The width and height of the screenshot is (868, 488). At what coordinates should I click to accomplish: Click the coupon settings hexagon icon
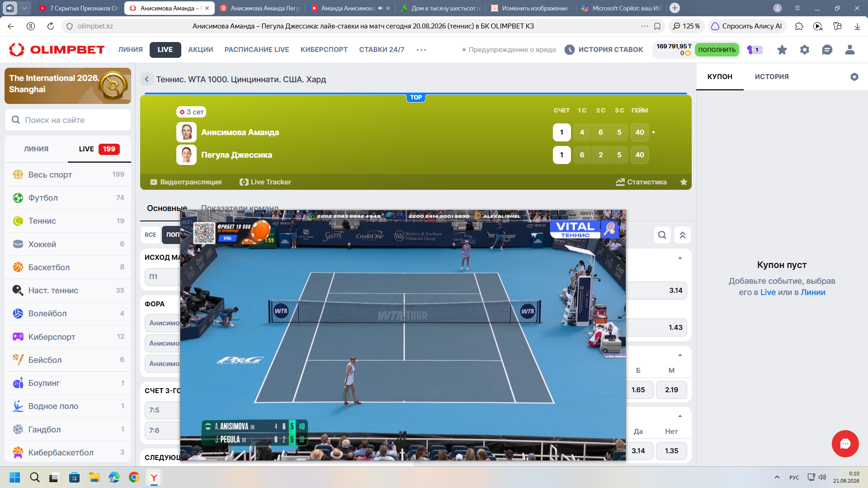854,77
